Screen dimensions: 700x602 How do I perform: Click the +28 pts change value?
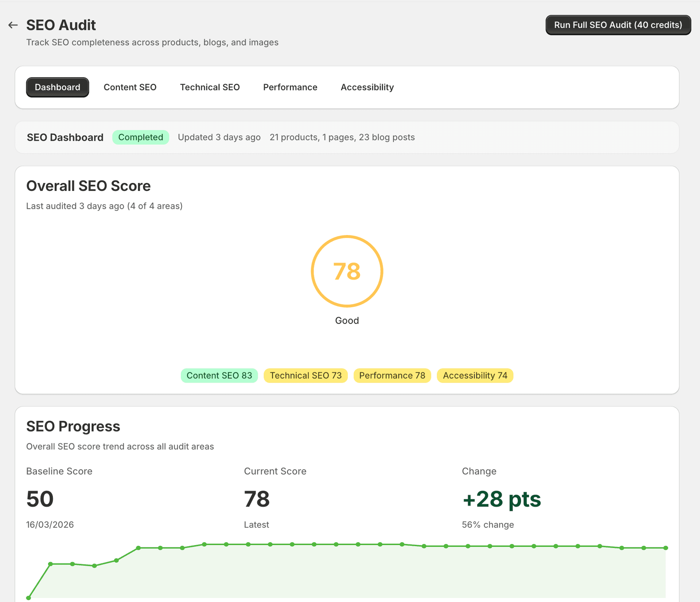[x=501, y=499]
